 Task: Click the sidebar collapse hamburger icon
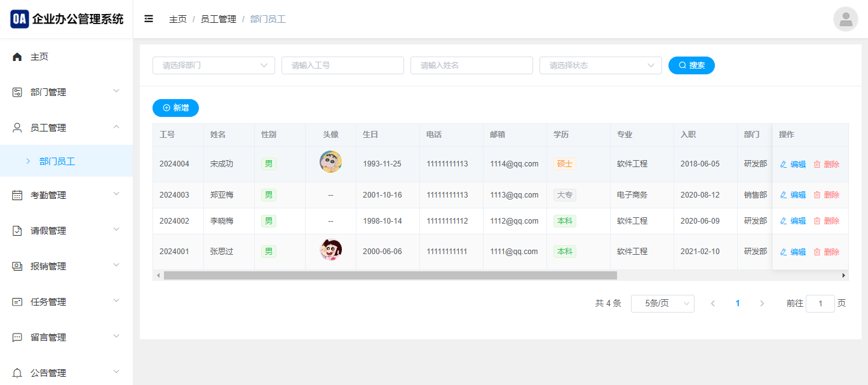click(149, 19)
